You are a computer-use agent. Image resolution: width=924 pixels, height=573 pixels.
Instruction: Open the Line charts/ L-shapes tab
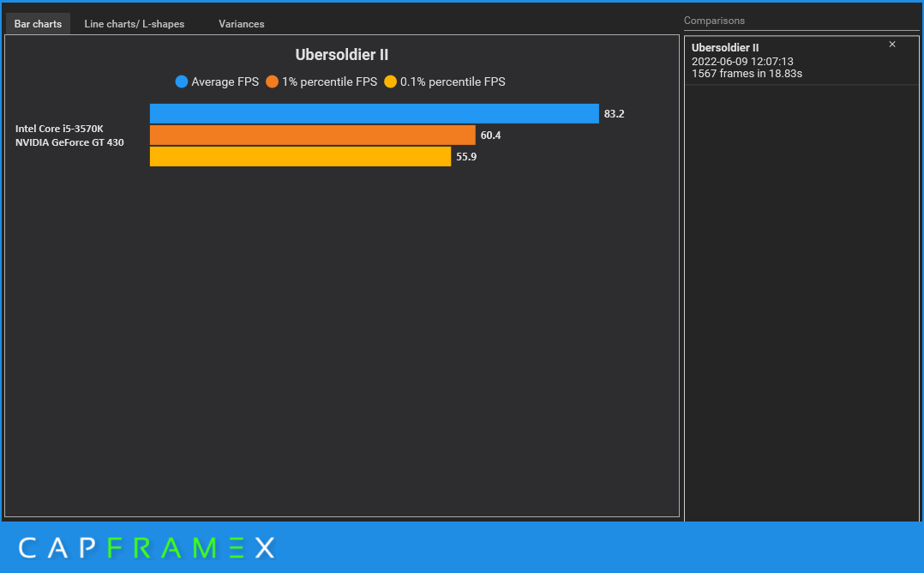[x=135, y=23]
